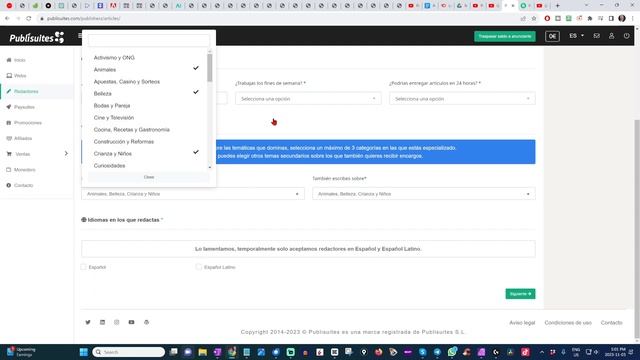This screenshot has height=360, width=640.
Task: Click the Traspasar saldo a anunciante button
Action: click(505, 36)
